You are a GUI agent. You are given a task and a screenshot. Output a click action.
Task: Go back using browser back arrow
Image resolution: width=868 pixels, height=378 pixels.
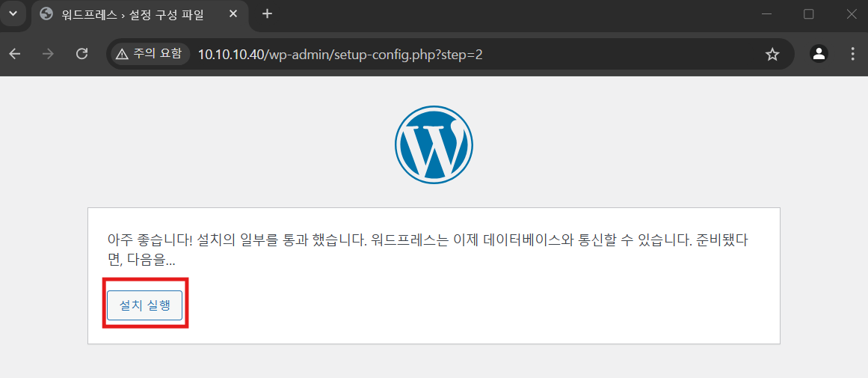15,54
